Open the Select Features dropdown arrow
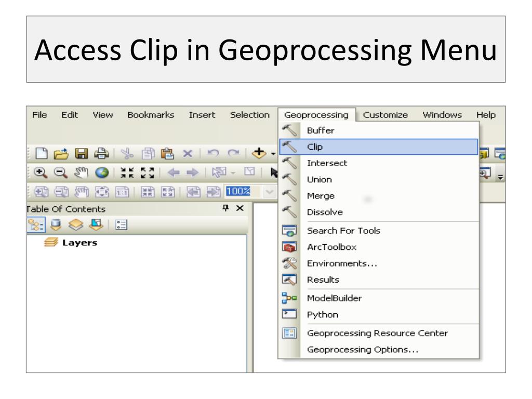 coord(233,173)
